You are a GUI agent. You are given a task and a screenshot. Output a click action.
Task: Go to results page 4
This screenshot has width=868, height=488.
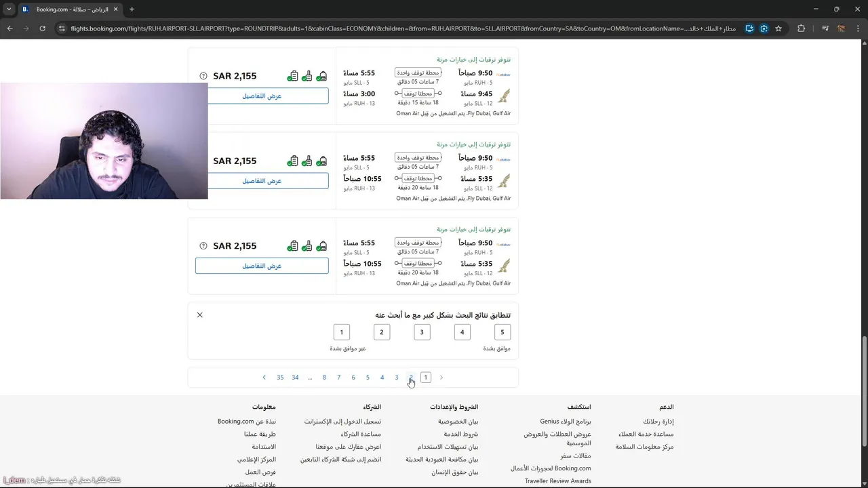click(x=382, y=378)
